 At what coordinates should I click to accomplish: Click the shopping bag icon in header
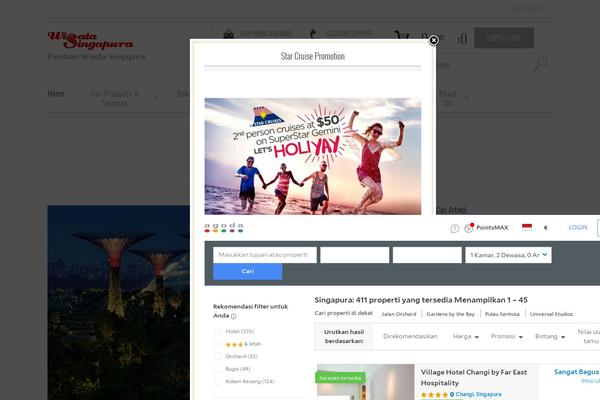(228, 34)
